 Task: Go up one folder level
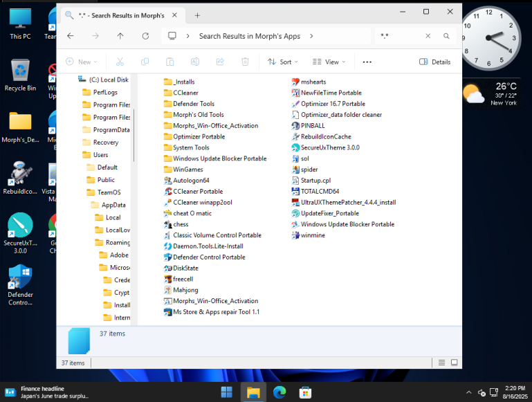pos(120,36)
